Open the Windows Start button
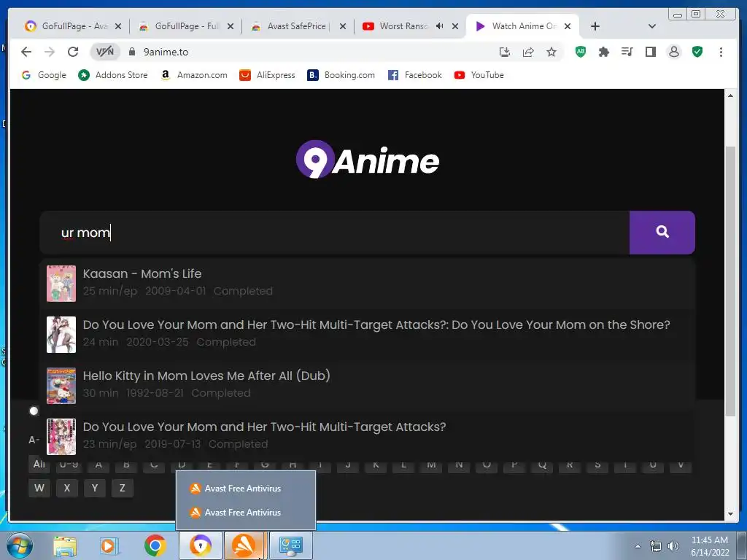The height and width of the screenshot is (560, 747). pyautogui.click(x=19, y=545)
